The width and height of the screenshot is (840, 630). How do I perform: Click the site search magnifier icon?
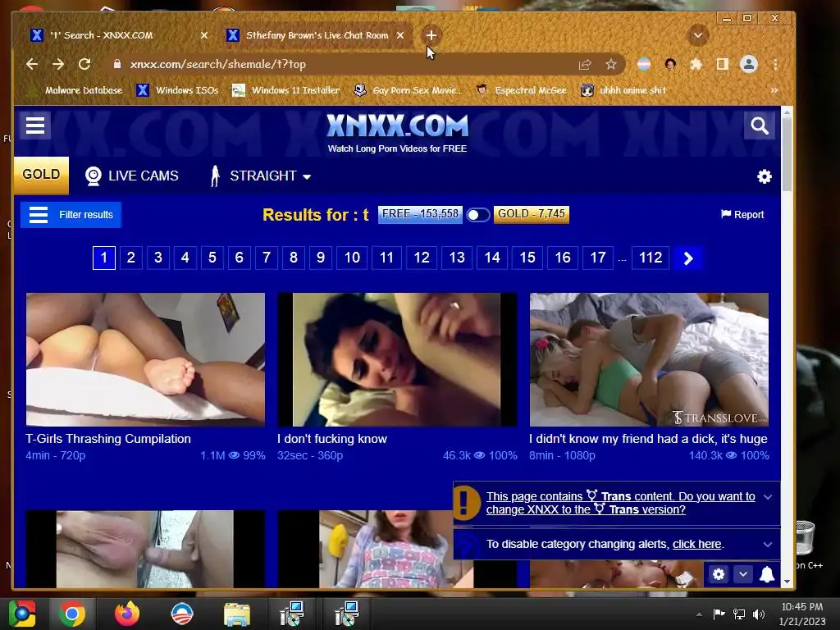[759, 126]
